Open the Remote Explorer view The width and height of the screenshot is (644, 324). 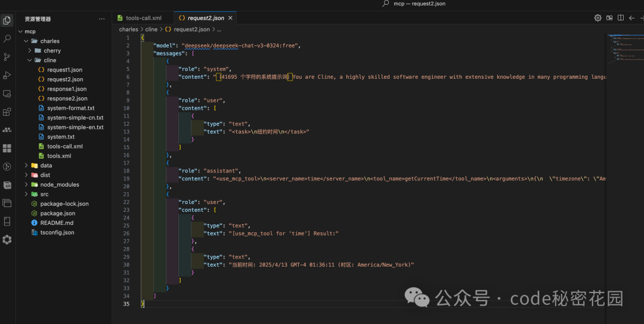pos(7,94)
